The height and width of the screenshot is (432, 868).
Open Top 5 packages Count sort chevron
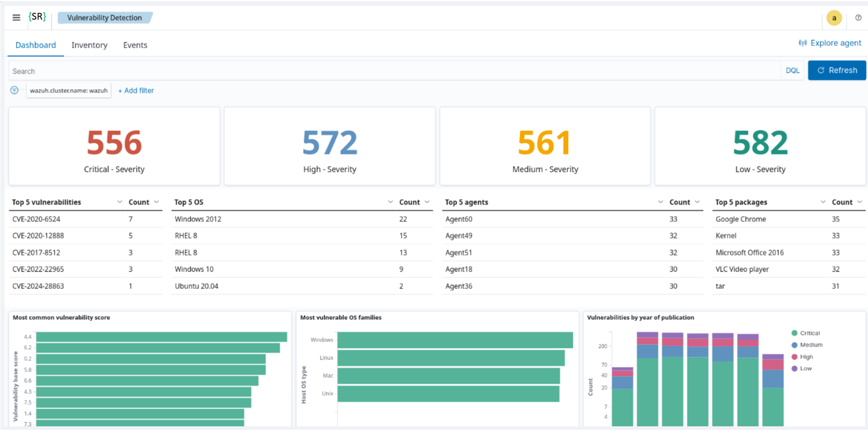coord(859,202)
